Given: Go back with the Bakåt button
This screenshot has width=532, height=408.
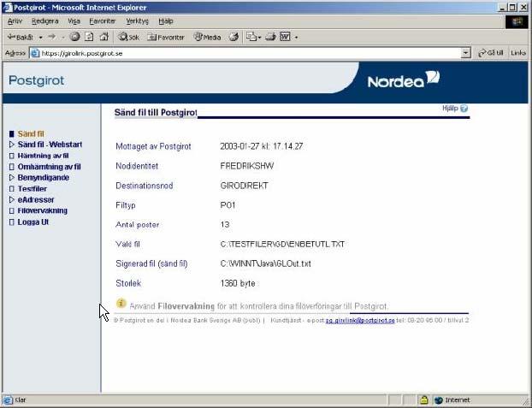Looking at the screenshot, I should pos(21,37).
